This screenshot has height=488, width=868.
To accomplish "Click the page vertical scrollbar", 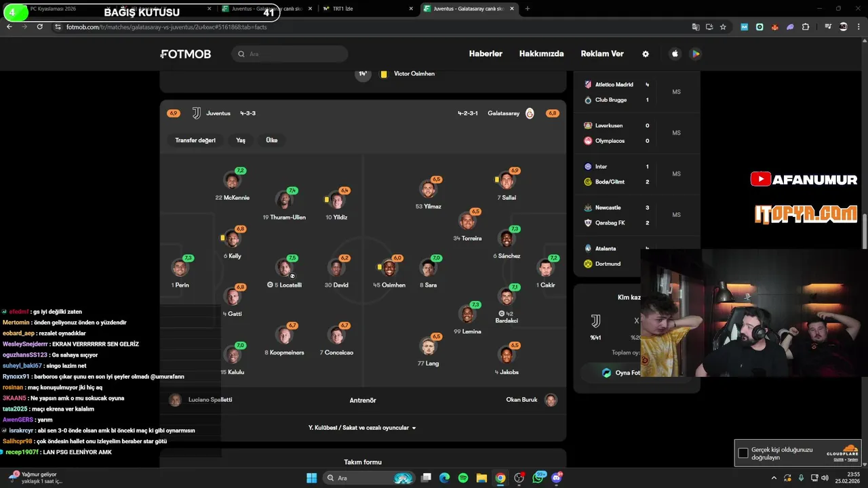I will 864,230.
